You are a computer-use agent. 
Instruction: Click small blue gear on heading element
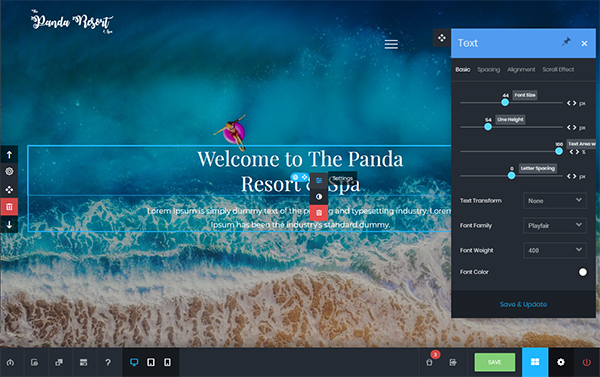point(295,177)
